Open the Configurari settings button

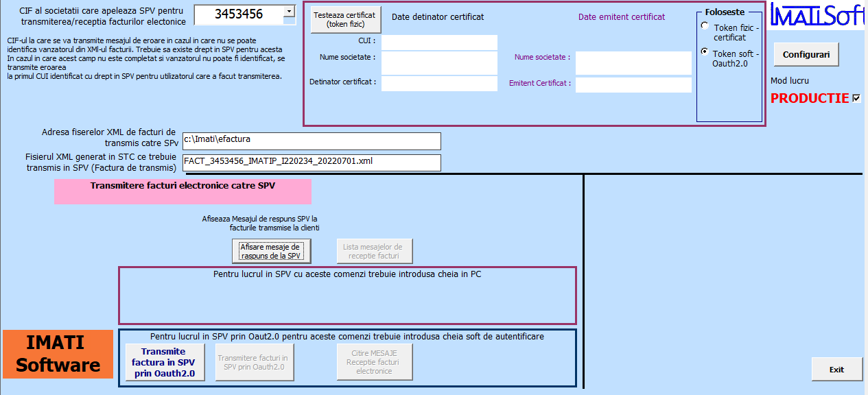click(x=806, y=54)
